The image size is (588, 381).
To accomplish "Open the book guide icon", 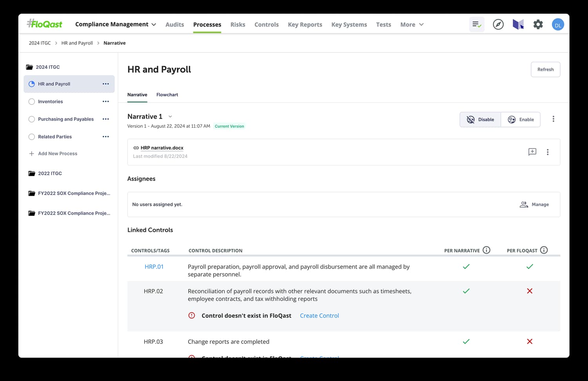I will click(518, 24).
